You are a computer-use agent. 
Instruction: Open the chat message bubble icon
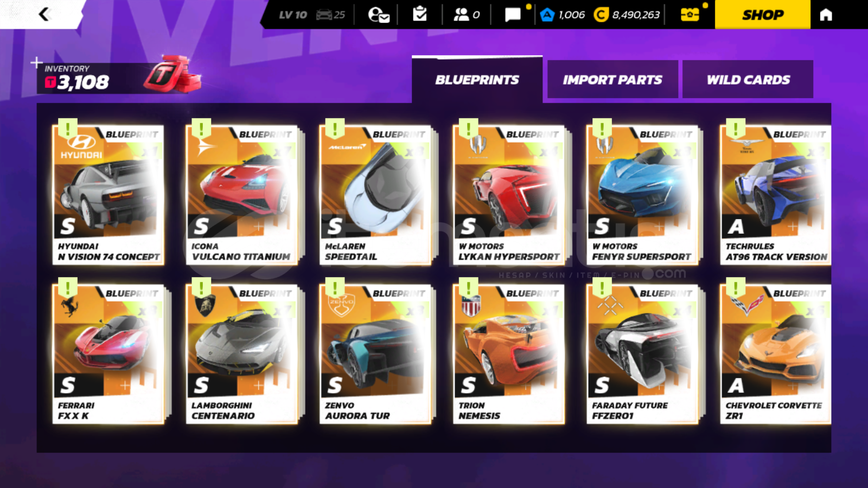pos(513,15)
